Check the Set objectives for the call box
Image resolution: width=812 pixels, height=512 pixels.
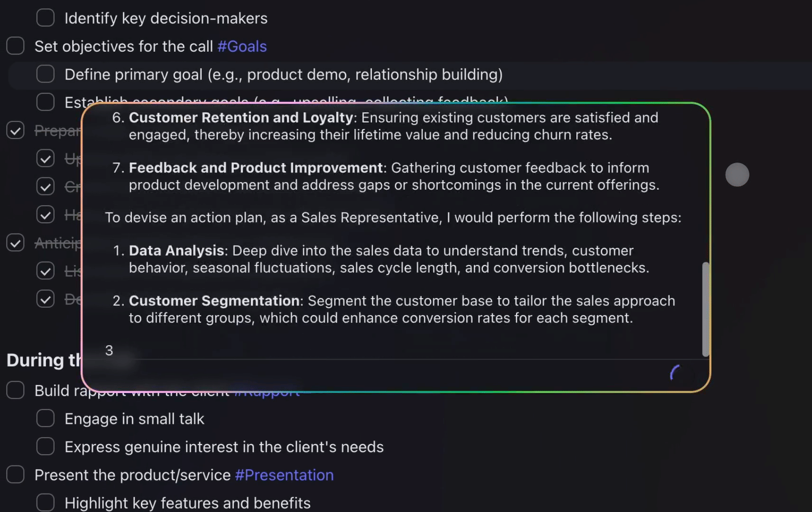point(15,46)
